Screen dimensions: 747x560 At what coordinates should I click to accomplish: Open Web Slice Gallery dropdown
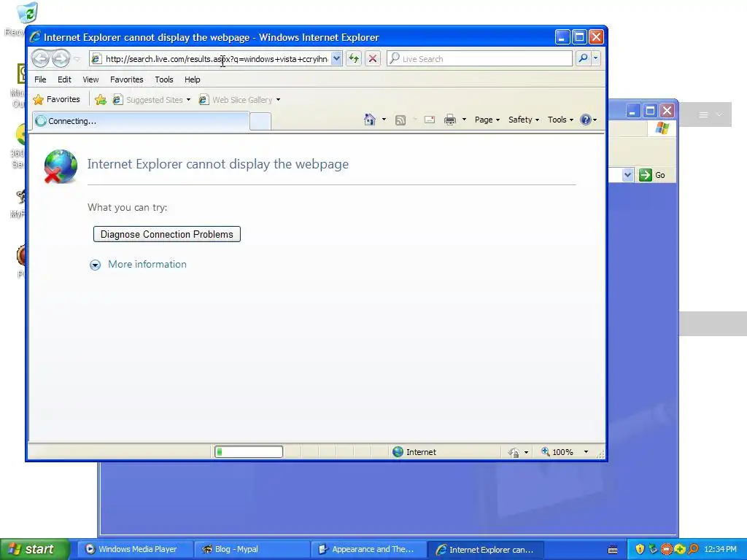click(x=239, y=99)
